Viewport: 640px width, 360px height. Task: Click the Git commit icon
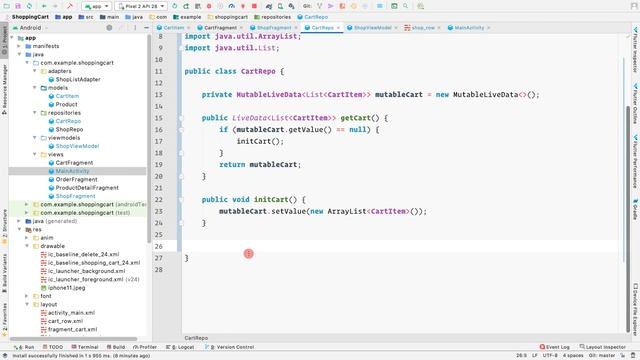coord(331,6)
